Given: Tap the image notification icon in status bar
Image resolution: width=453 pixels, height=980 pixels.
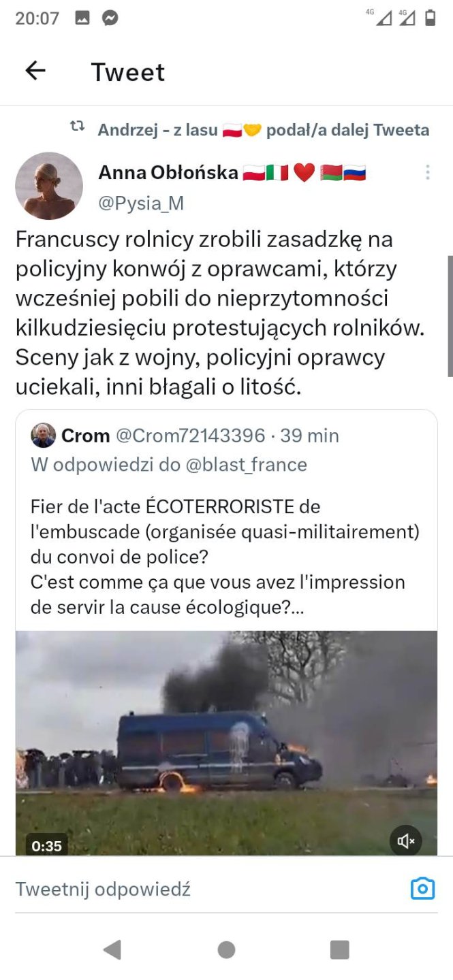Looking at the screenshot, I should [82, 18].
